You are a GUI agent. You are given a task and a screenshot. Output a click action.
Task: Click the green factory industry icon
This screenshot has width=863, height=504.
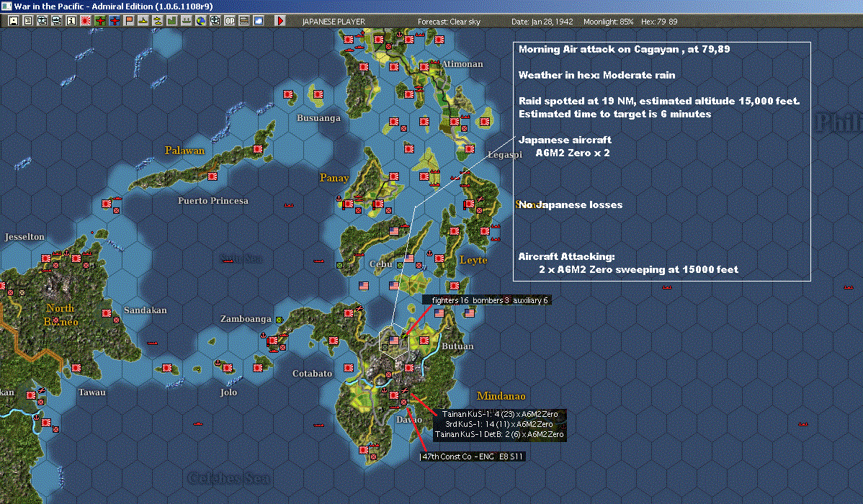coord(171,21)
